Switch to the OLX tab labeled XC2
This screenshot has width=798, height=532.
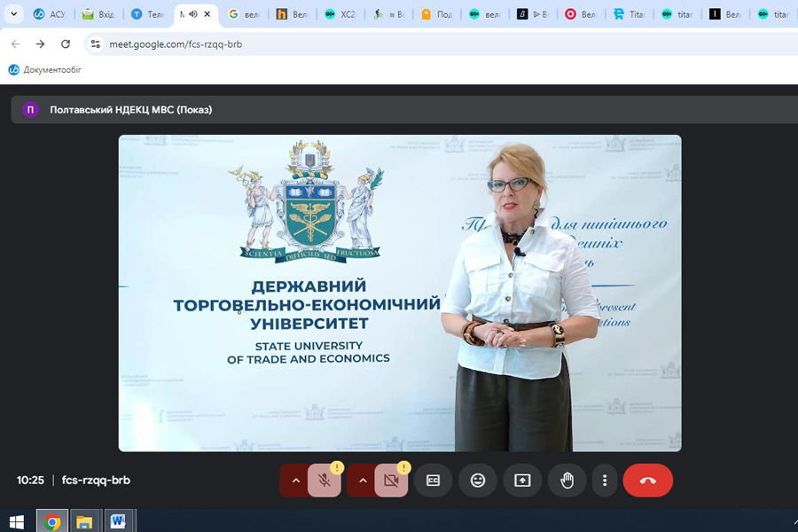(341, 14)
